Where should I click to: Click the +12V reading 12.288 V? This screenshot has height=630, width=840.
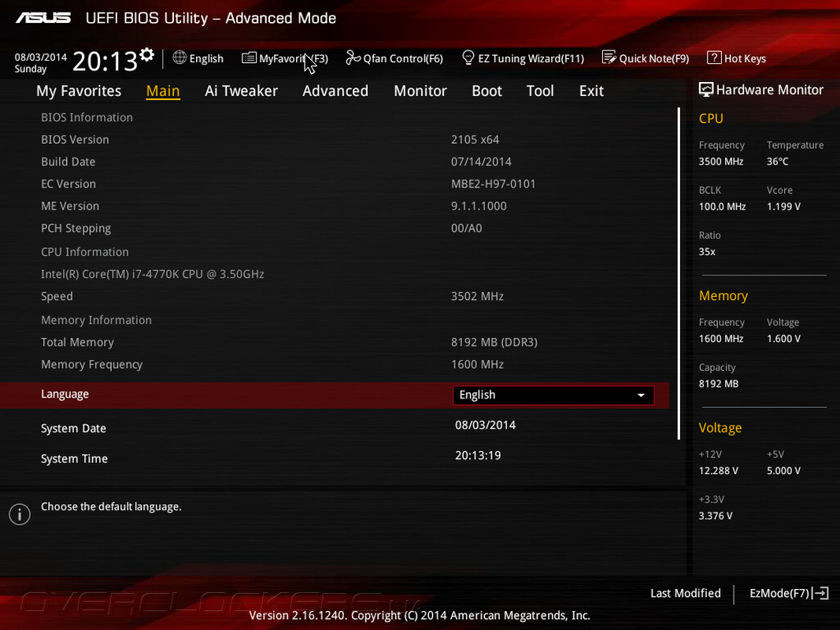719,471
